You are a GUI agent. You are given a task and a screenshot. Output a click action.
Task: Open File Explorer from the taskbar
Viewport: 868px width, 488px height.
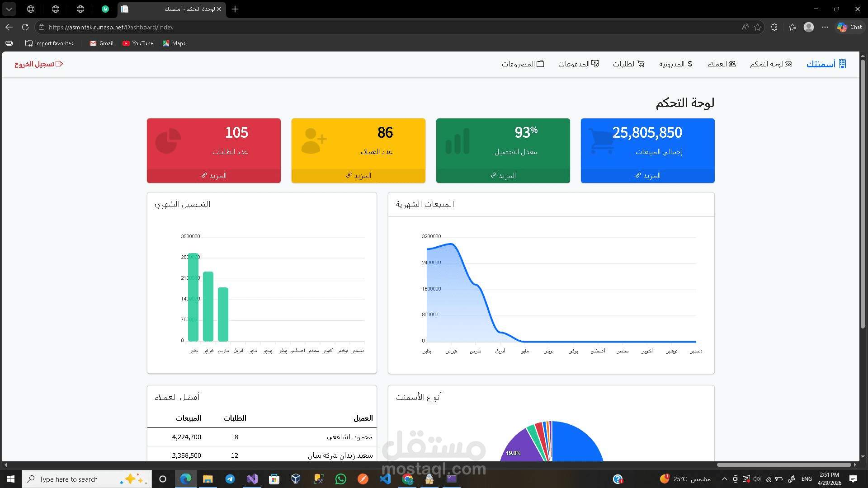208,479
